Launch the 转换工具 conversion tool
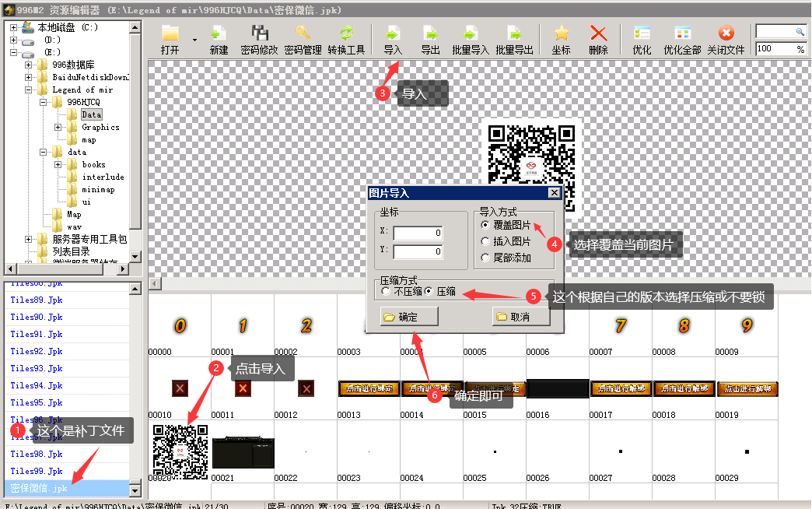The width and height of the screenshot is (812, 509). click(346, 40)
